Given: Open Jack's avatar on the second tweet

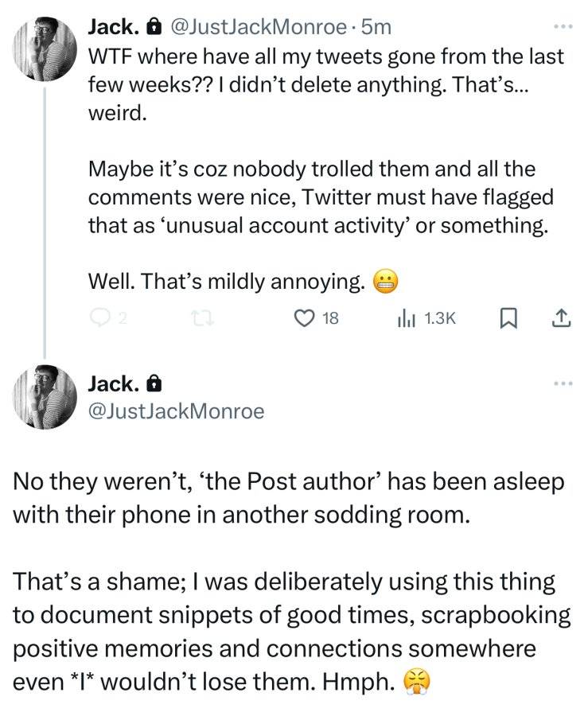Looking at the screenshot, I should point(45,397).
